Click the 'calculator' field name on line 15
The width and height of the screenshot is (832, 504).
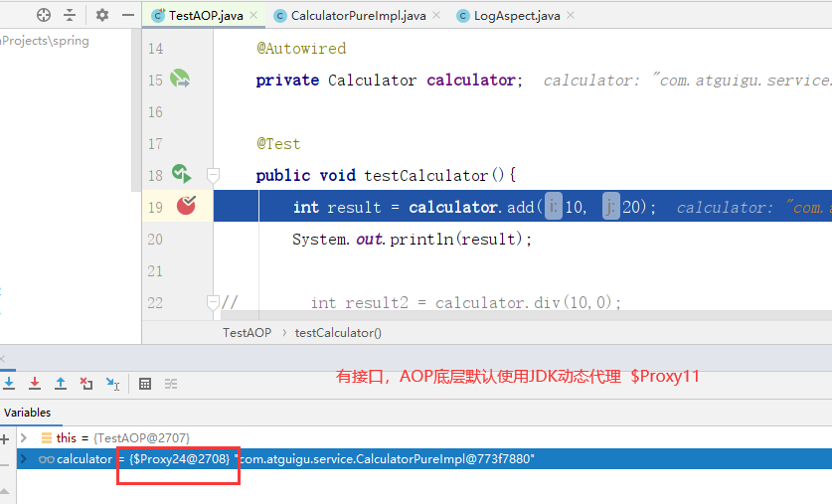tap(470, 81)
